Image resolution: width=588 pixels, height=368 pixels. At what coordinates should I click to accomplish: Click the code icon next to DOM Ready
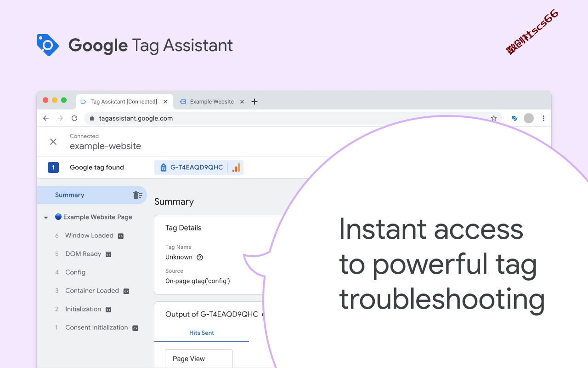click(x=108, y=254)
